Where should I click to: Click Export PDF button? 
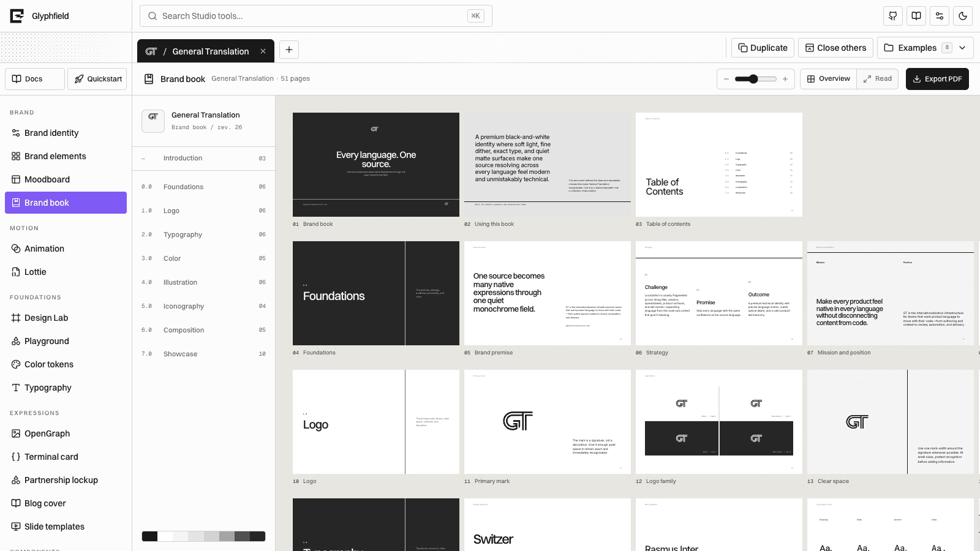937,79
